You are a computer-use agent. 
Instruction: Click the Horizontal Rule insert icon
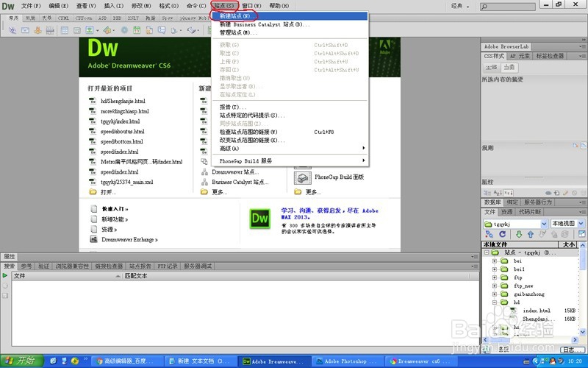tap(50, 30)
